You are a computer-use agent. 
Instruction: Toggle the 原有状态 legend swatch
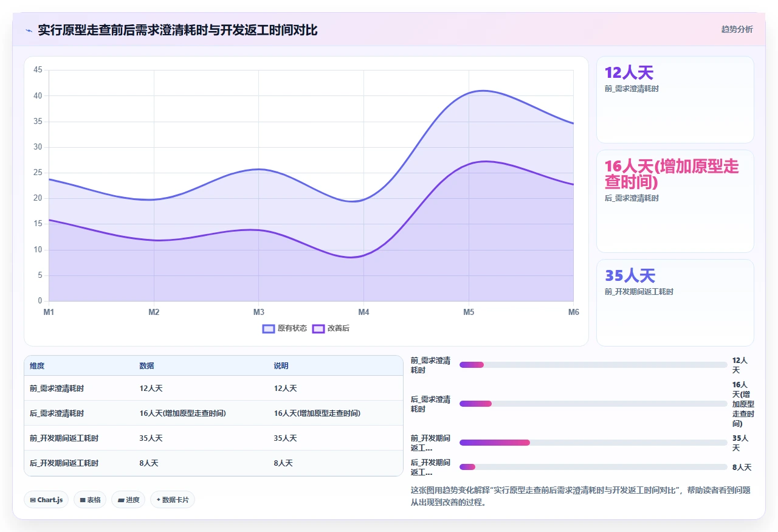[x=269, y=328]
